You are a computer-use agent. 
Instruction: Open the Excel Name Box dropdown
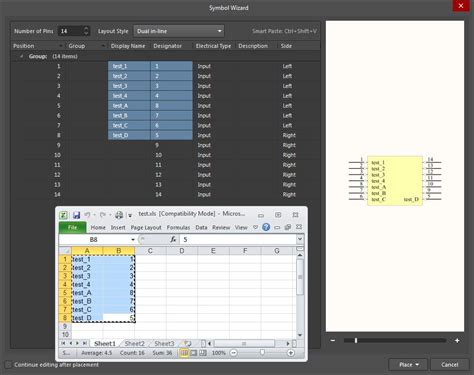point(133,240)
